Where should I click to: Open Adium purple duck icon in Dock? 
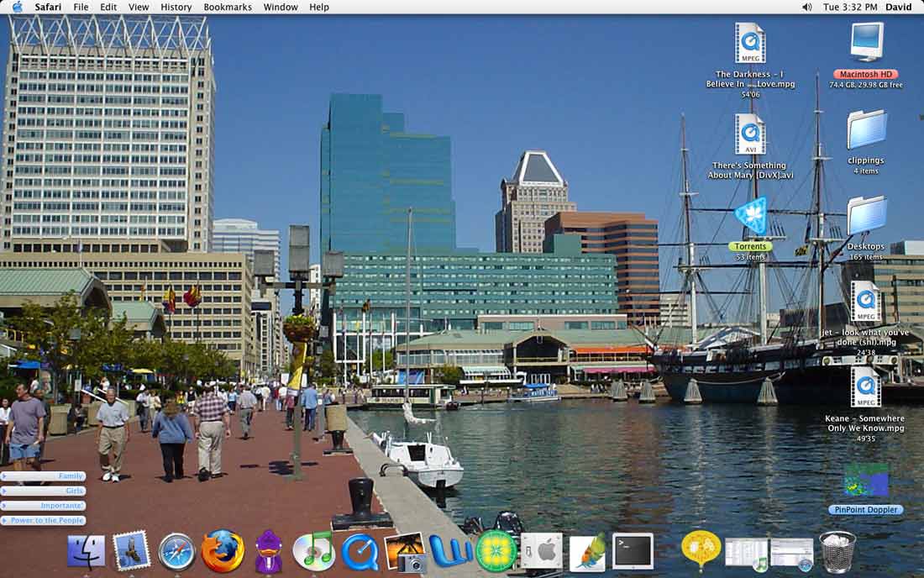[268, 551]
